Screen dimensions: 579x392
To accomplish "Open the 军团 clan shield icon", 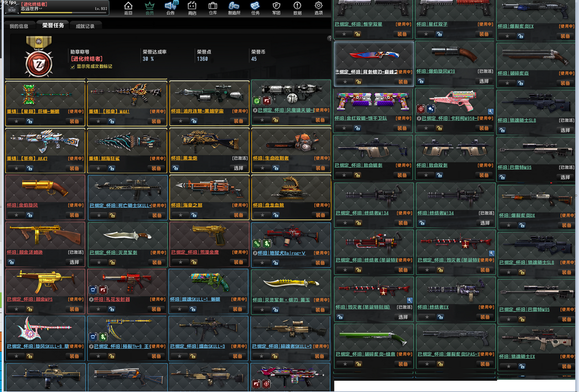I will (277, 7).
